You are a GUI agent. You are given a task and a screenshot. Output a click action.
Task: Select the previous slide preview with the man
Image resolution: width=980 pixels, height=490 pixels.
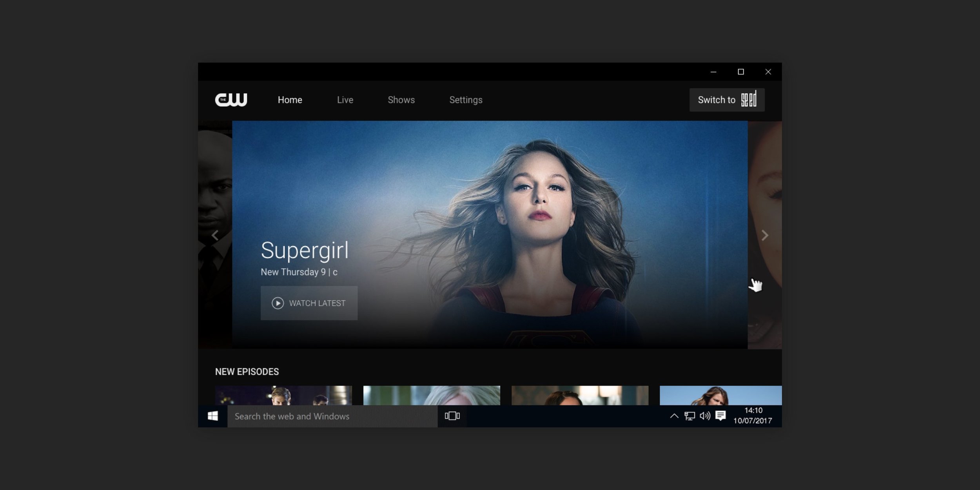tap(215, 235)
